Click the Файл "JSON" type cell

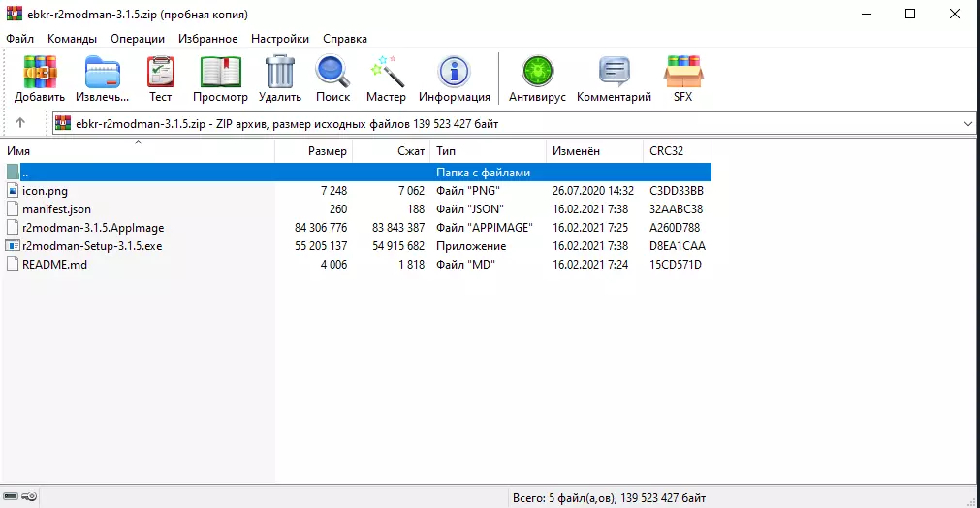pyautogui.click(x=470, y=209)
